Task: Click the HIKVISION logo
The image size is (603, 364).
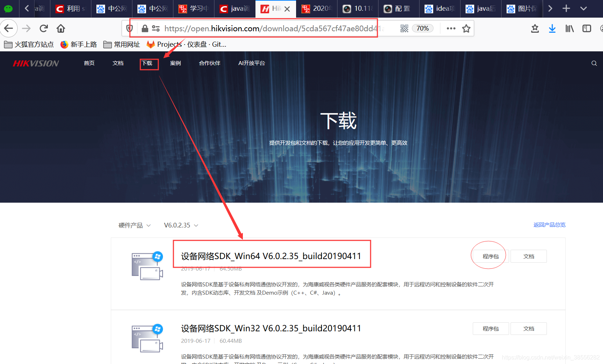Action: point(36,64)
